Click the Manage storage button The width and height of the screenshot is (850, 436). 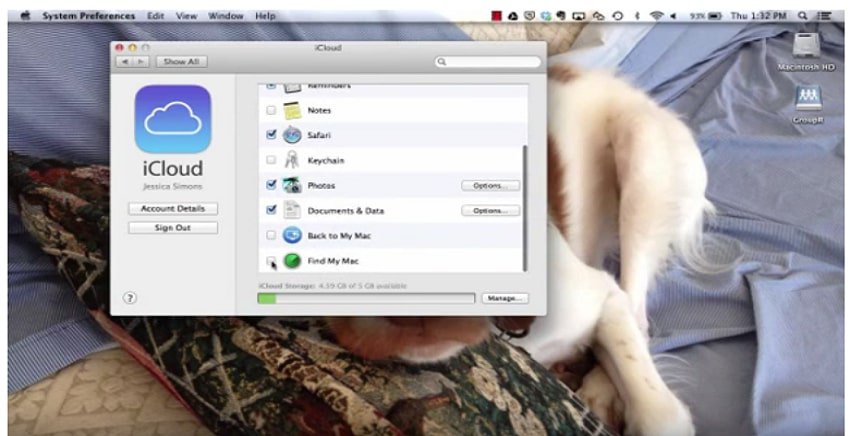click(x=505, y=298)
